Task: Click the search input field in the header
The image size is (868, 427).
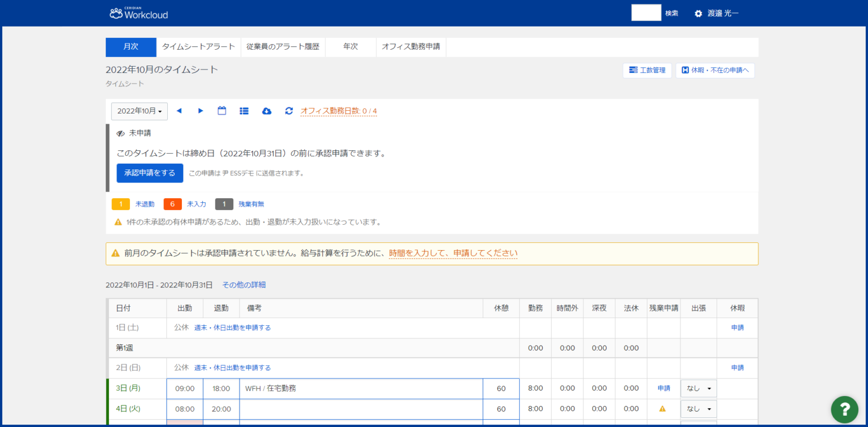Action: tap(646, 12)
